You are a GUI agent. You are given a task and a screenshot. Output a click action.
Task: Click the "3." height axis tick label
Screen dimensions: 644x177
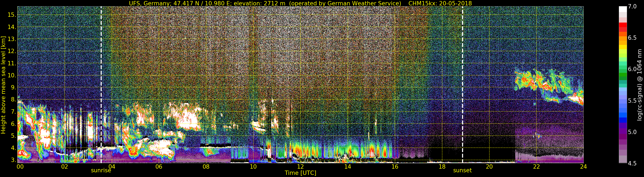(x=13, y=160)
